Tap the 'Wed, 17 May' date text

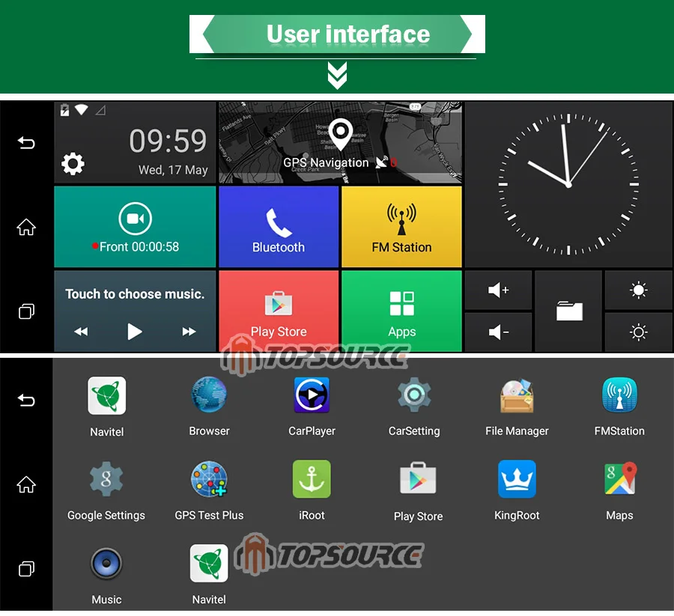173,170
